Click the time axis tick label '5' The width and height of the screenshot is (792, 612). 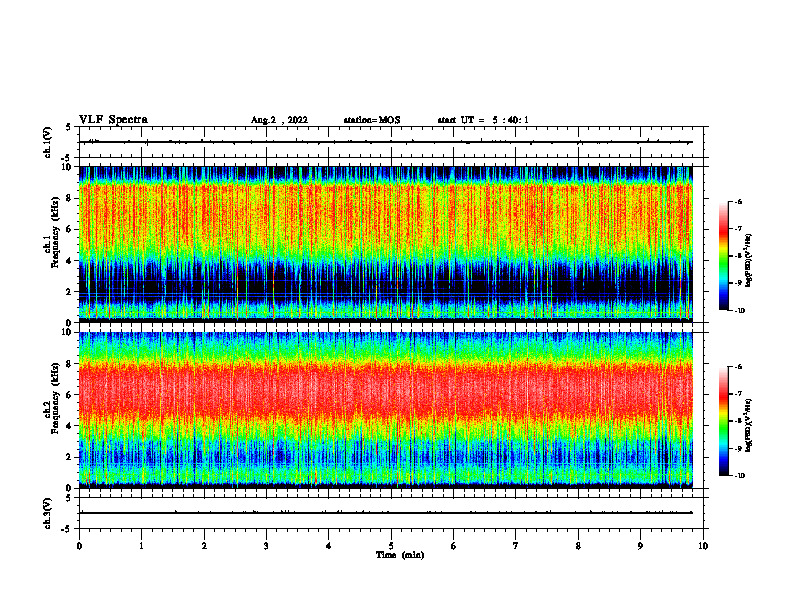391,546
